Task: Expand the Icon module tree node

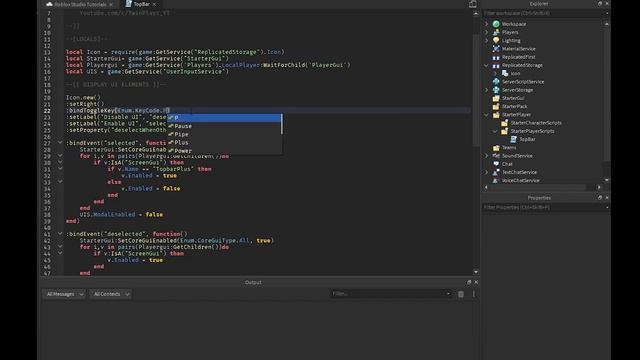Action: click(496, 73)
